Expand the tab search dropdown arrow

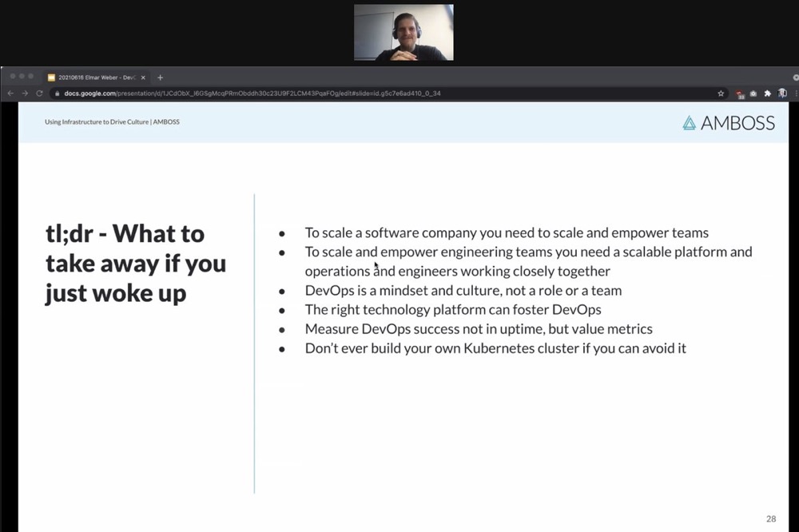click(x=796, y=77)
